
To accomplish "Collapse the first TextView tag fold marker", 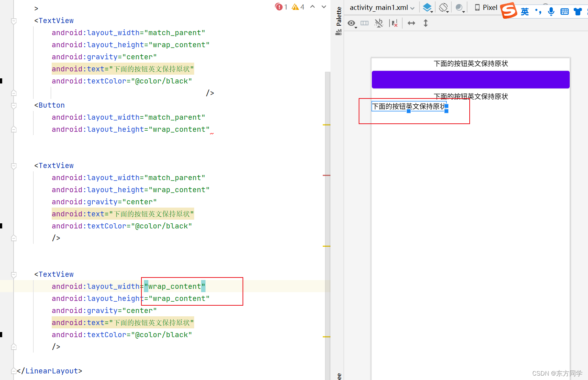I will 14,21.
